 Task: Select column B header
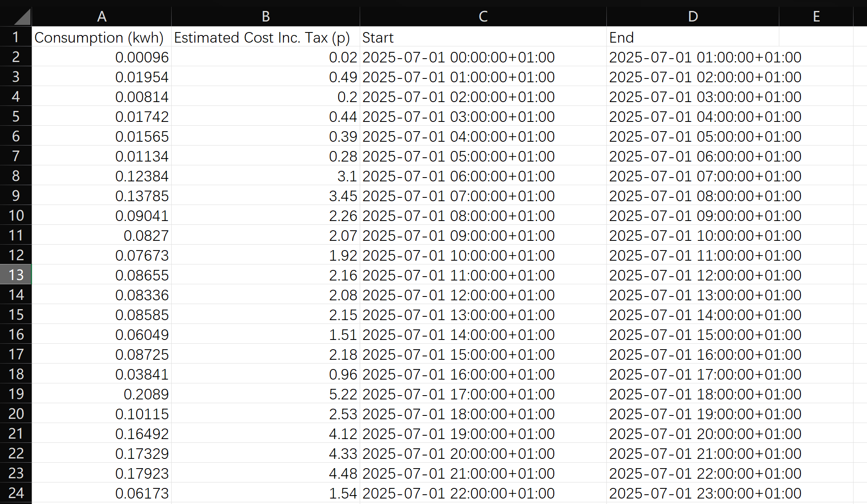[266, 17]
